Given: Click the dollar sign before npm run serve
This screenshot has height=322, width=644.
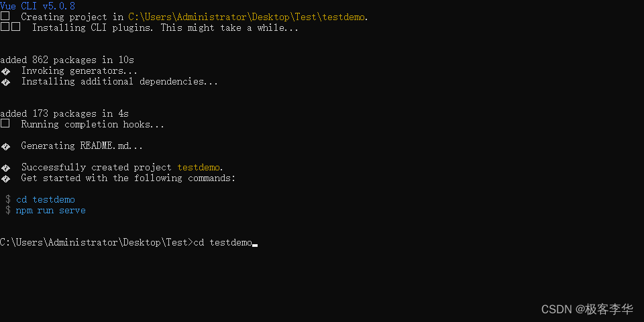Looking at the screenshot, I should (x=8, y=210).
